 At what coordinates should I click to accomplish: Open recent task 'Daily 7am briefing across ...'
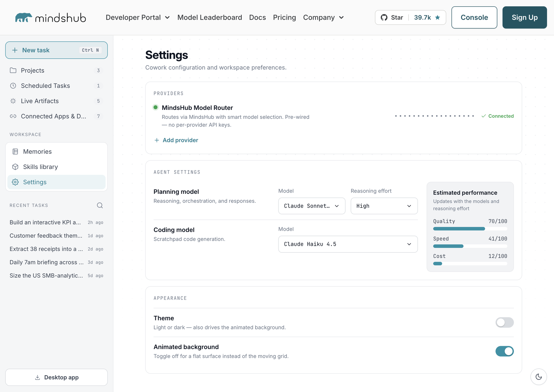(x=57, y=262)
